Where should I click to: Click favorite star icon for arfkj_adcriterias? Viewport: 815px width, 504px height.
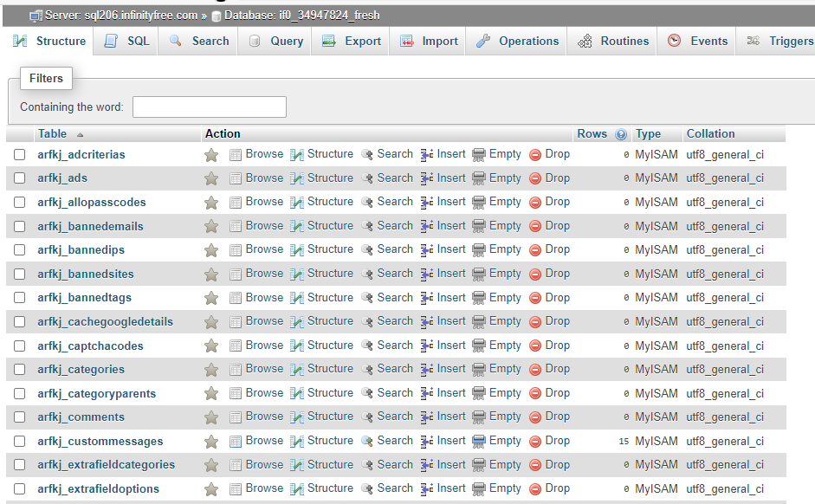pyautogui.click(x=210, y=155)
